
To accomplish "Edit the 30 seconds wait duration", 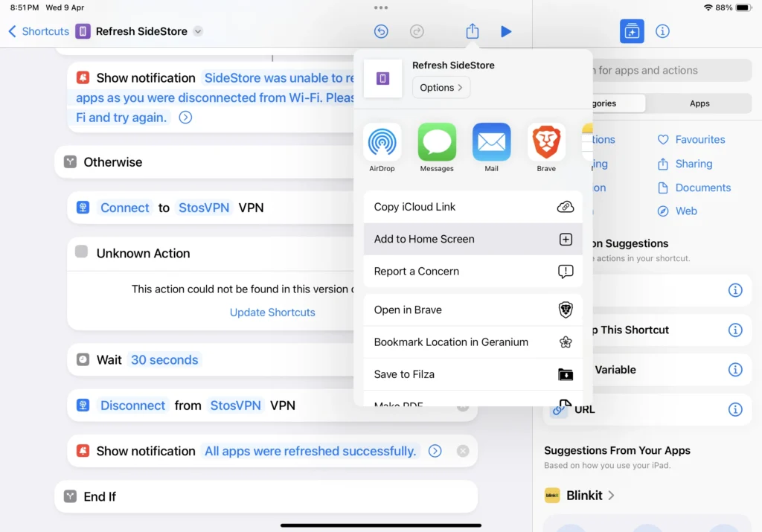I will point(164,360).
